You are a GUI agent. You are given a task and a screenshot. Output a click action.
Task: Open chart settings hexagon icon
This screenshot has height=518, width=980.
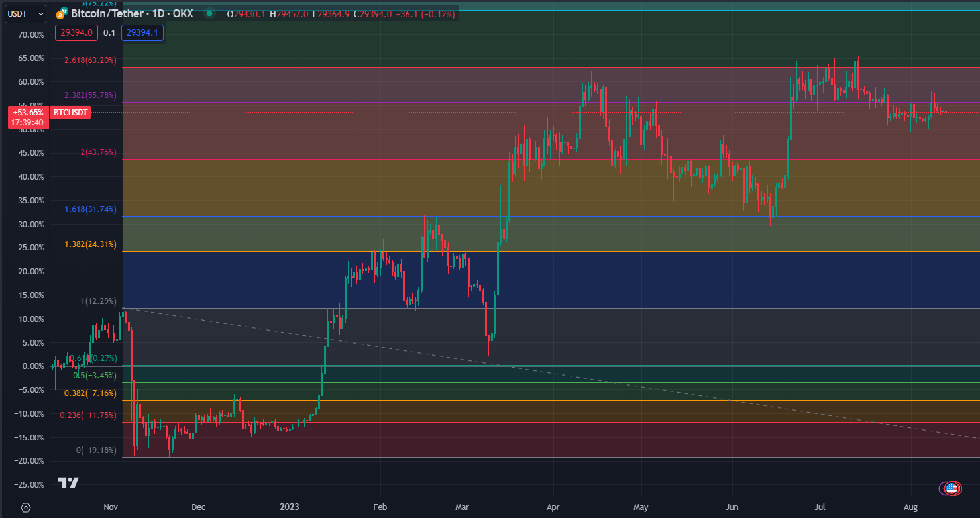[x=26, y=507]
